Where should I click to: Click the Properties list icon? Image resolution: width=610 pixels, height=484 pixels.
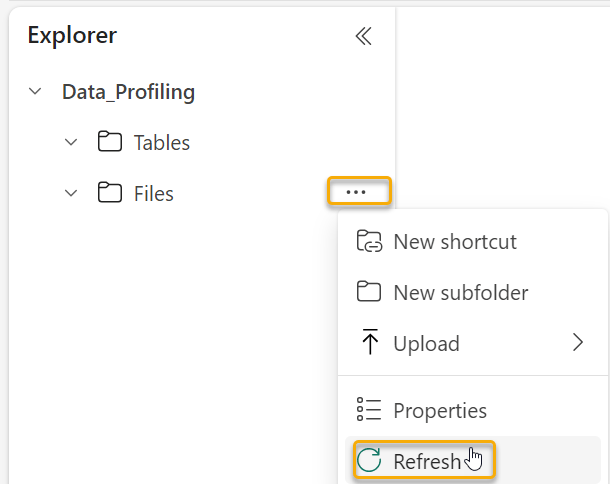pos(369,410)
